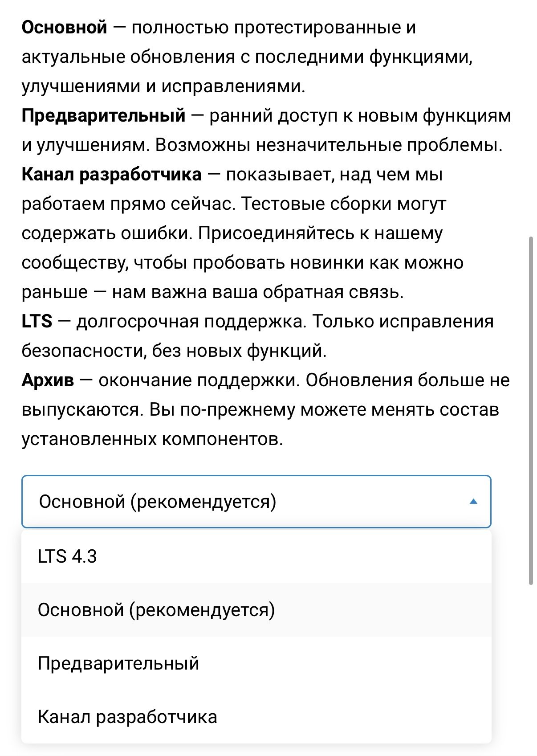Choose the highlighted Основной (рекомендуется) list option
Screen dimensions: 537x756
[x=256, y=610]
